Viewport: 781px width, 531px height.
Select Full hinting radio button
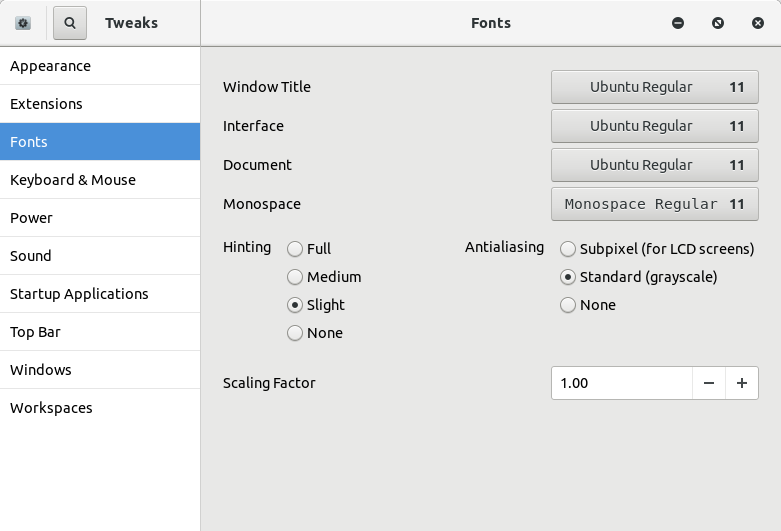295,249
